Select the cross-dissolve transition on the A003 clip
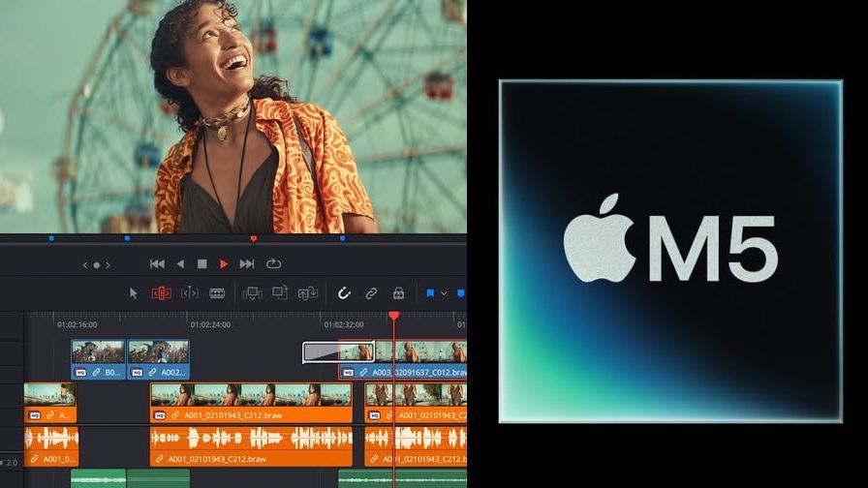This screenshot has height=488, width=868. (338, 352)
